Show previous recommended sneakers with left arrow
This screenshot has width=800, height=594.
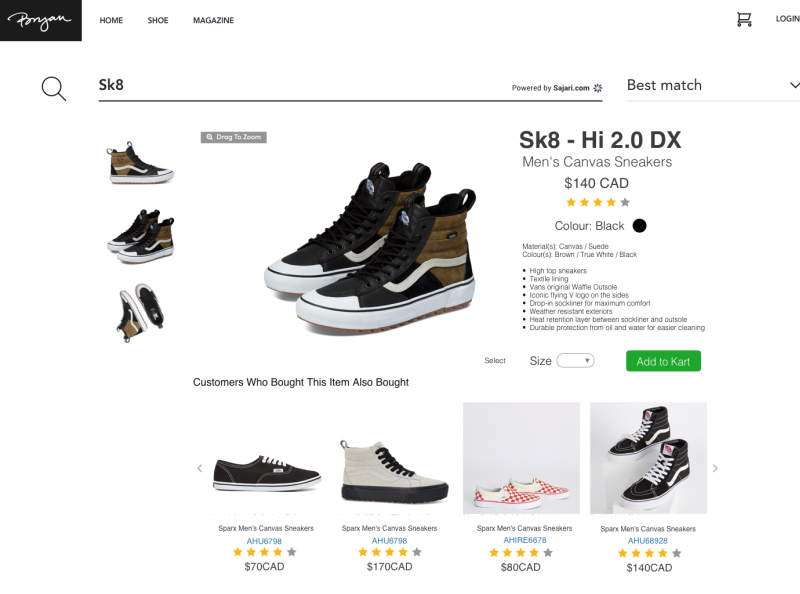click(198, 467)
